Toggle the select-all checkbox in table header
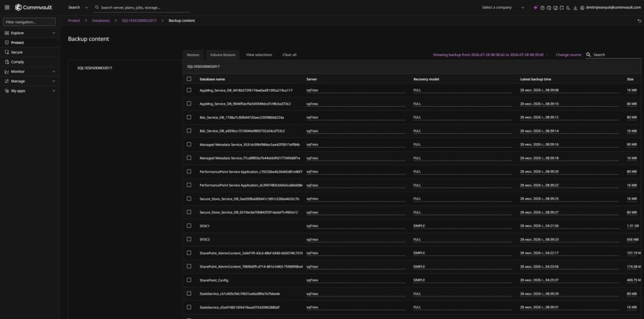Screen dimensions: 644x319 click(x=189, y=78)
